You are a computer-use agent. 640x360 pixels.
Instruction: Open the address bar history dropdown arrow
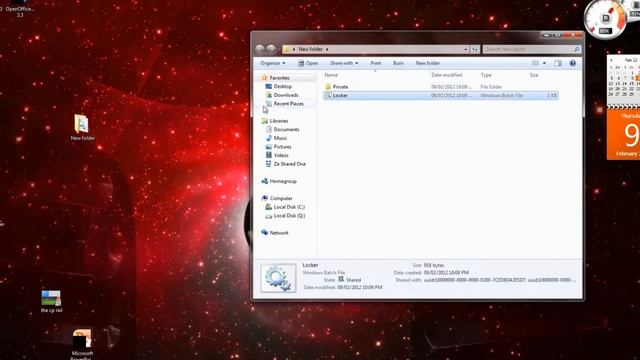point(466,49)
